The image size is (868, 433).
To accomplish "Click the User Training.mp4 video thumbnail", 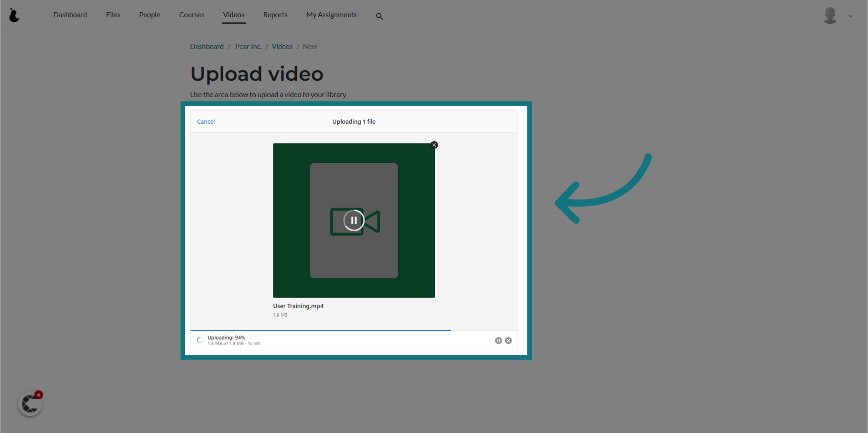I will [x=354, y=220].
